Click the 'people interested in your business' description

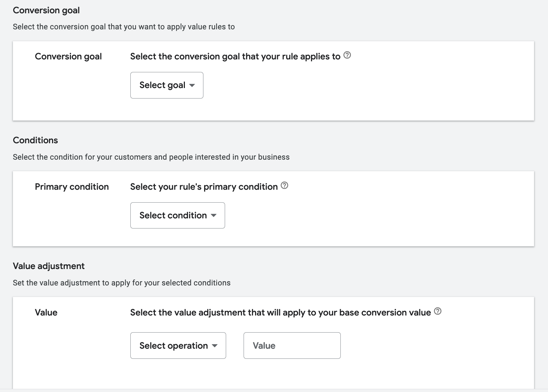pyautogui.click(x=151, y=157)
